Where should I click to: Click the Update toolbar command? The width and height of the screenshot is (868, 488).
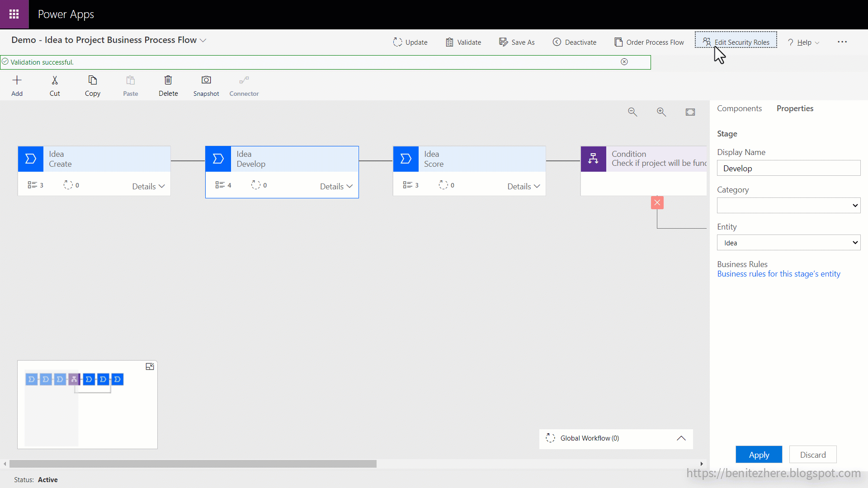[410, 42]
